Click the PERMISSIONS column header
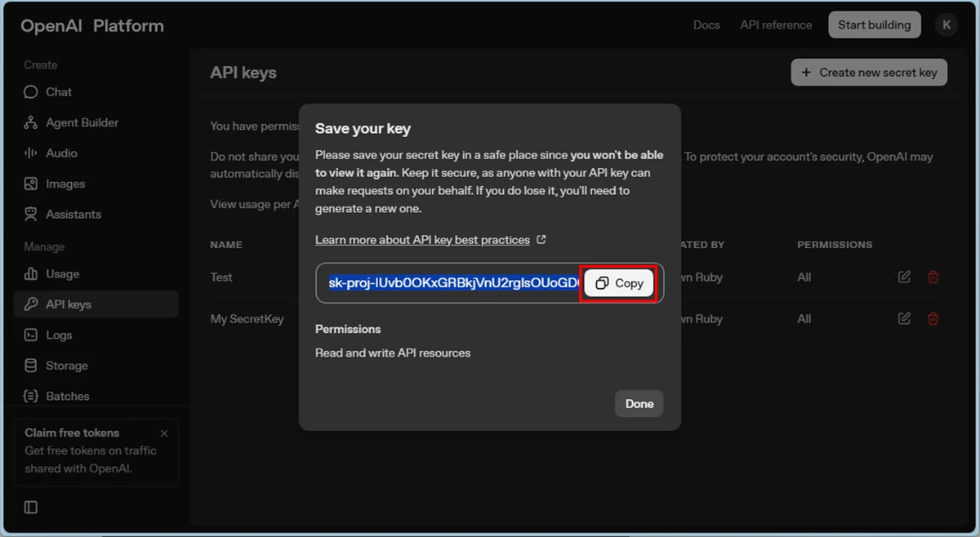 coord(835,245)
